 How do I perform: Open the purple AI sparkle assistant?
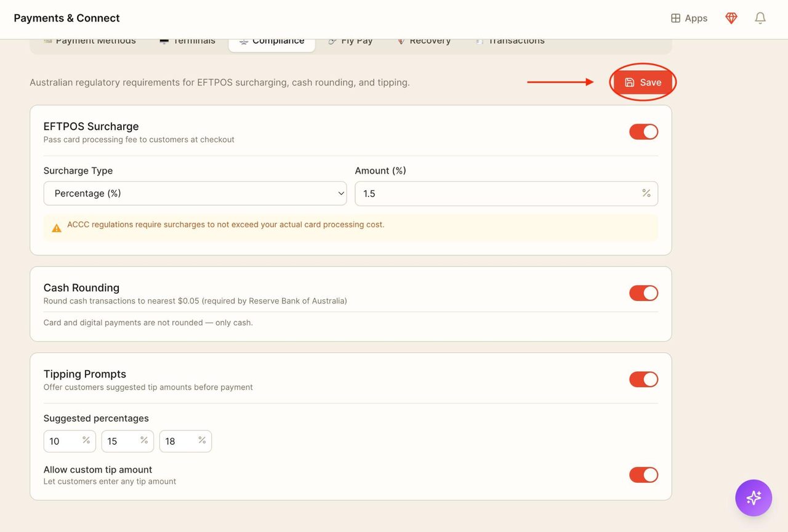point(754,498)
